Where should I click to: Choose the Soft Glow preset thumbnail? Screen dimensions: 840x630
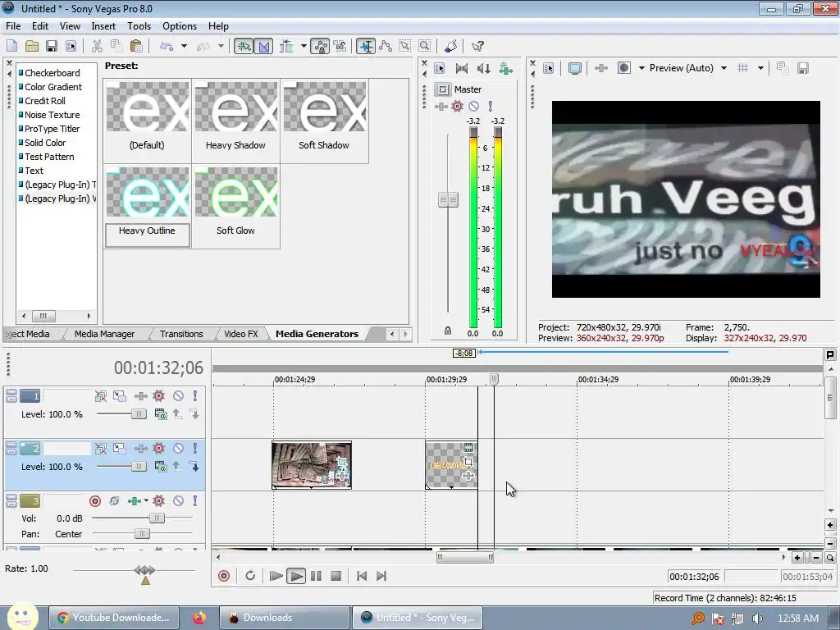(235, 192)
